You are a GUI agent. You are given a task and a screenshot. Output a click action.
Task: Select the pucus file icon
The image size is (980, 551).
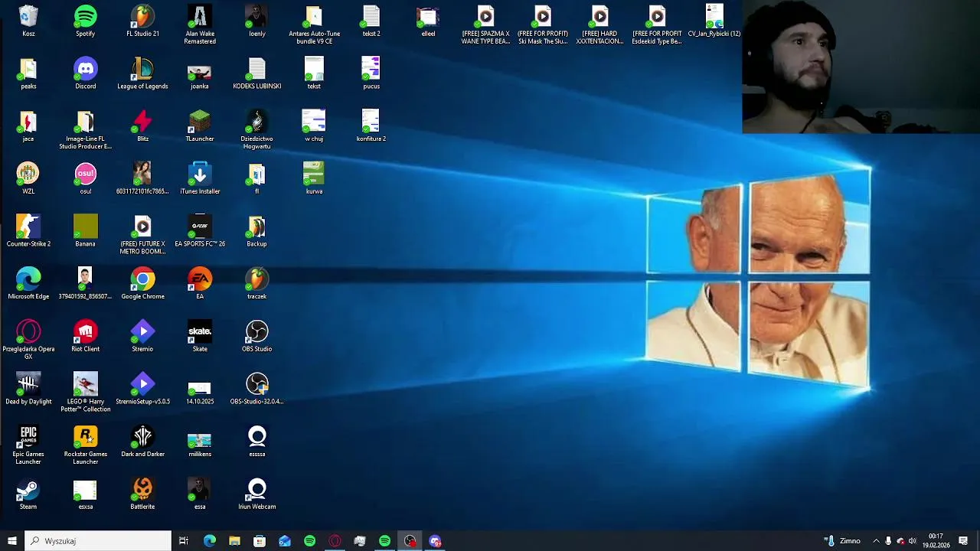coord(371,73)
